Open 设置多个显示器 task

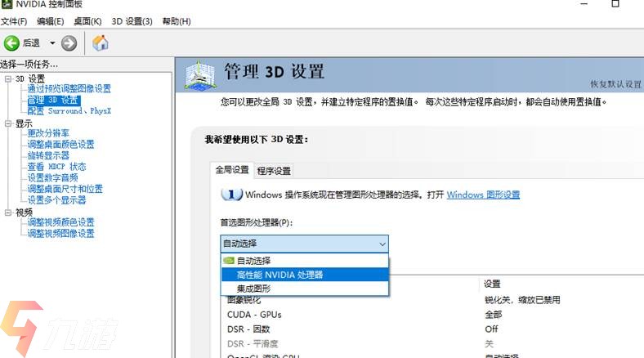pos(56,200)
